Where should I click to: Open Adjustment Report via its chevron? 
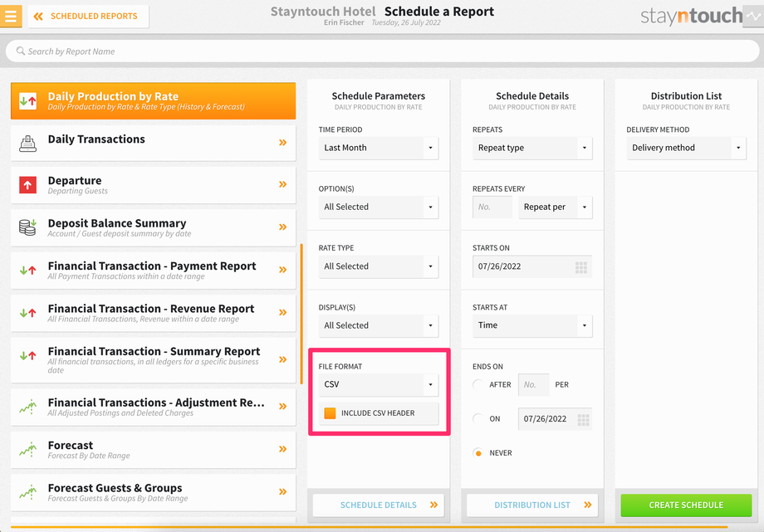(282, 407)
